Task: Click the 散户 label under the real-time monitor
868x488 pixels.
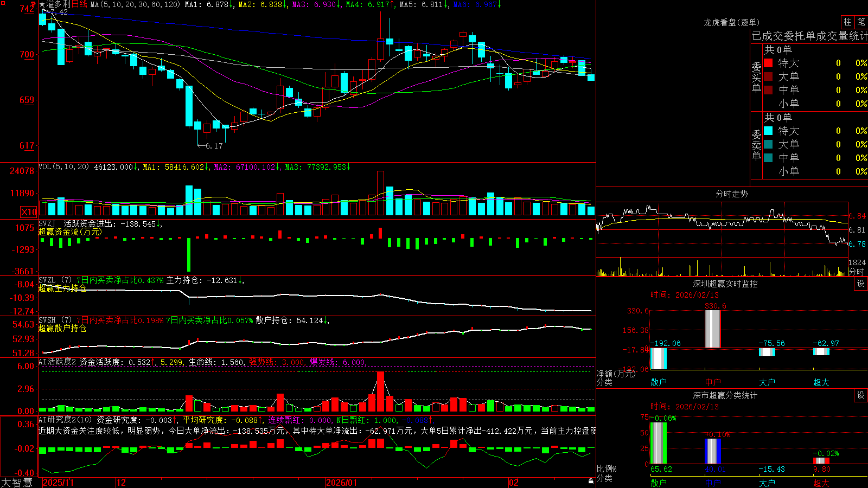Action: (659, 382)
